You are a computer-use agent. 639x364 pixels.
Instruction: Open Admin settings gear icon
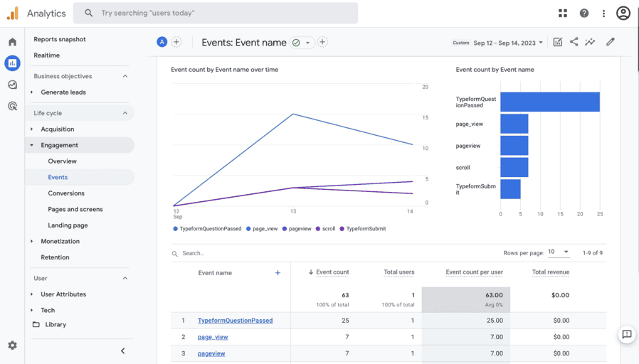tap(12, 345)
